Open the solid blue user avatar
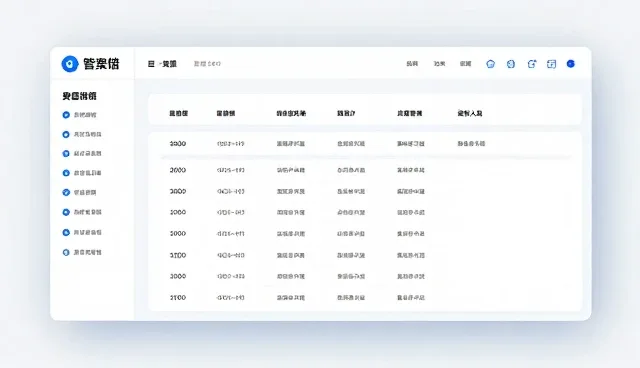Screen dimensions: 640x368 click(x=571, y=64)
